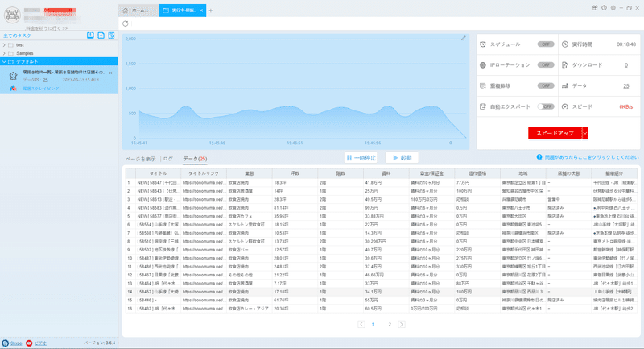Image resolution: width=644 pixels, height=349 pixels.
Task: Click the refresh icon below the tabs
Action: tap(126, 23)
